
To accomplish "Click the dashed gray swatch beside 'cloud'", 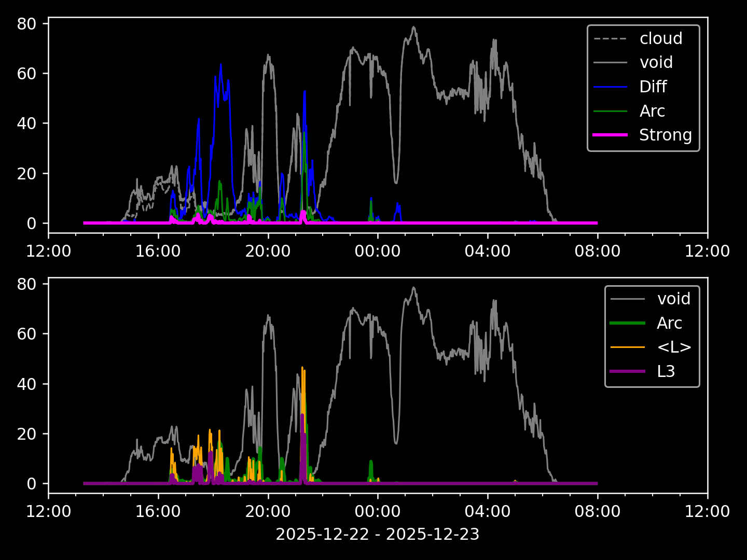I will [610, 38].
